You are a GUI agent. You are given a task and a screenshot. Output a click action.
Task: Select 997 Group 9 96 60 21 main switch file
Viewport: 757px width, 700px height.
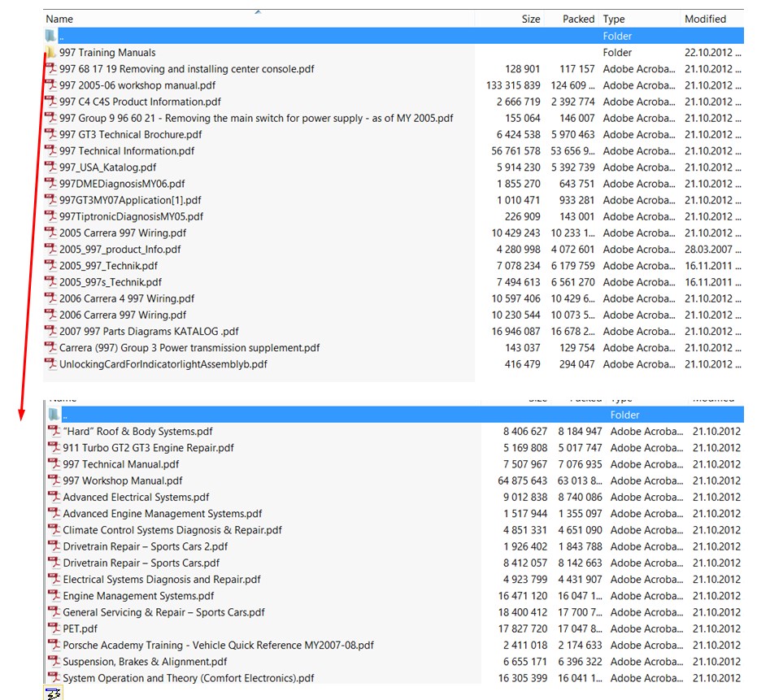256,118
